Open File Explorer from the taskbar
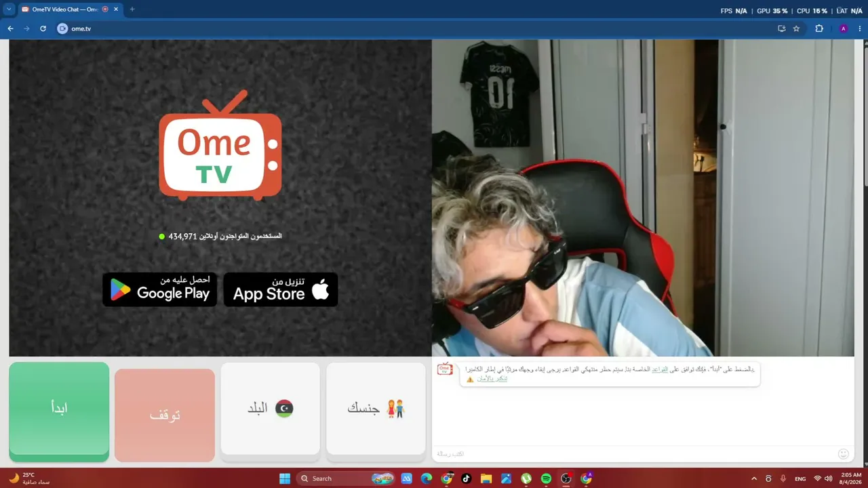 tap(486, 479)
